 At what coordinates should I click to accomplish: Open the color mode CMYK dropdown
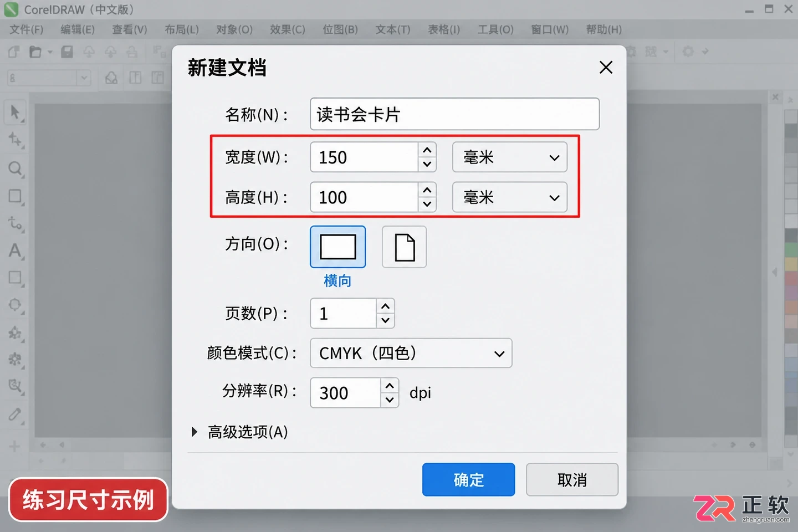point(411,353)
